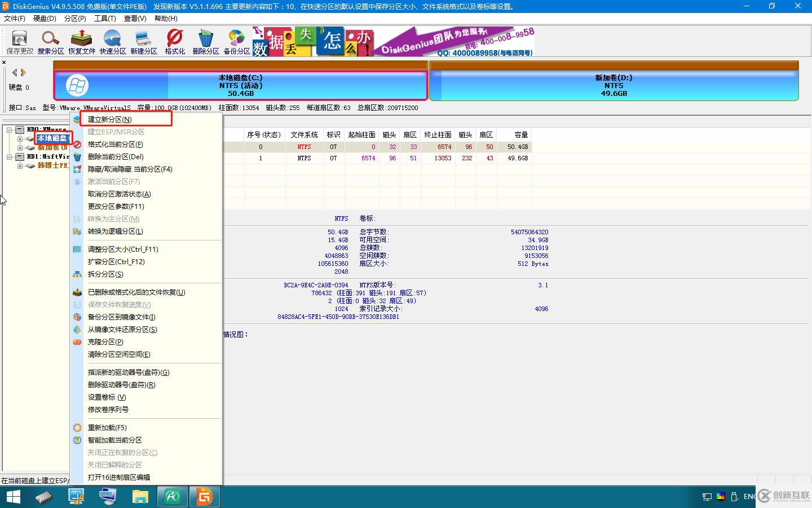This screenshot has height=508, width=812.
Task: Click the DiskGenius data recovery banner ad
Action: [393, 41]
